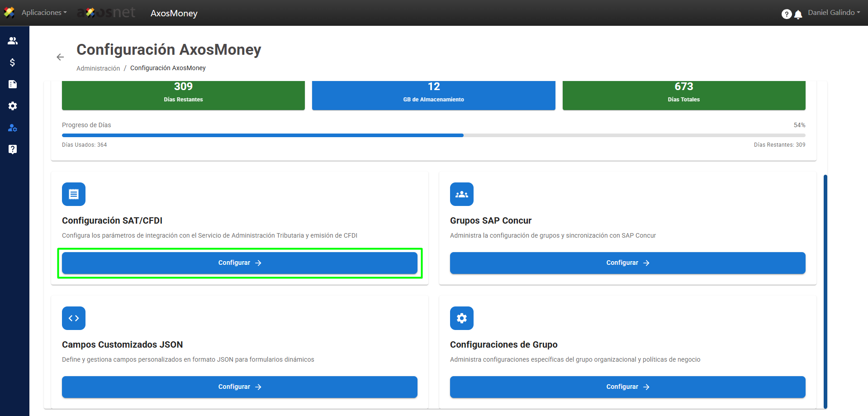The image size is (868, 416).
Task: Click the Campos Customizados JSON code icon
Action: coord(74,318)
